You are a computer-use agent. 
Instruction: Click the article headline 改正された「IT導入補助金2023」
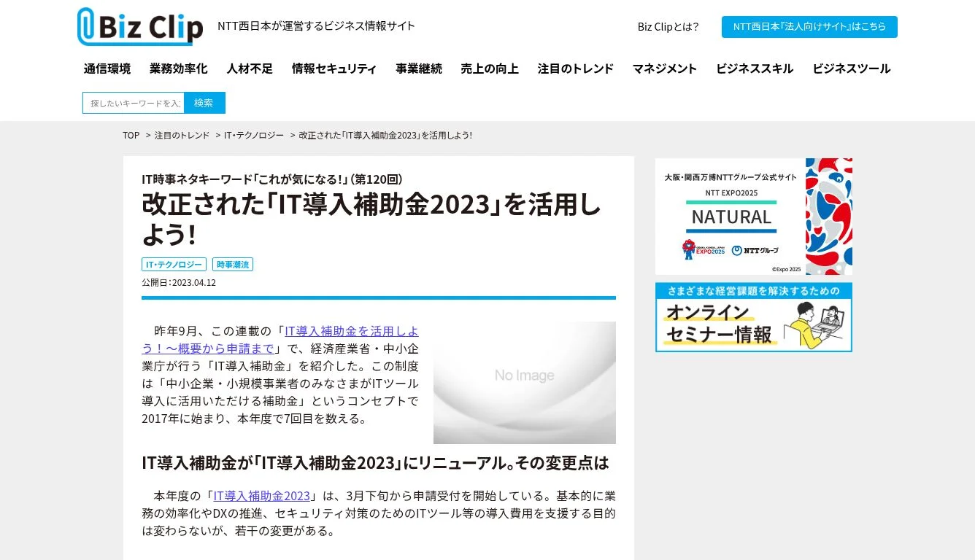pos(371,219)
